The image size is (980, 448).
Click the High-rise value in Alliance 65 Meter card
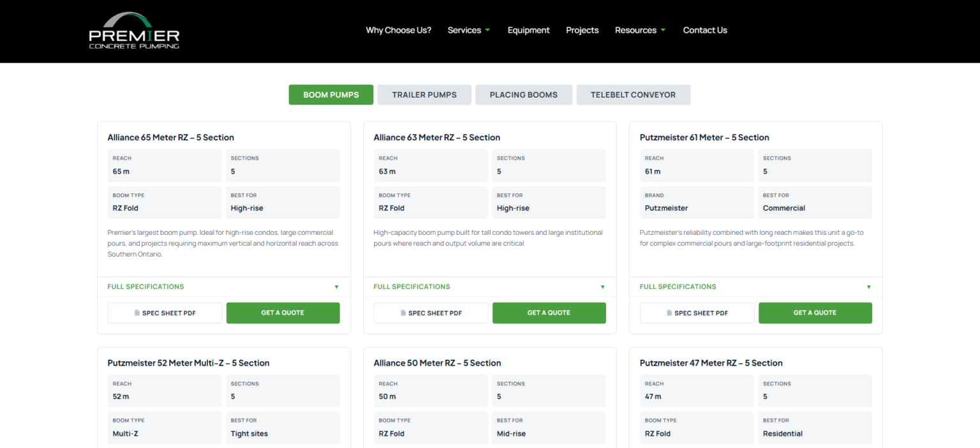[247, 208]
